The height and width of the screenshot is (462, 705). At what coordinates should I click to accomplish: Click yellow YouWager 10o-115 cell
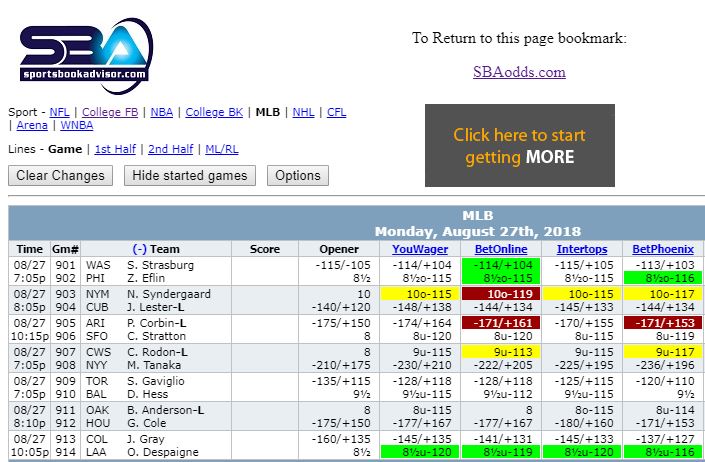tap(420, 294)
